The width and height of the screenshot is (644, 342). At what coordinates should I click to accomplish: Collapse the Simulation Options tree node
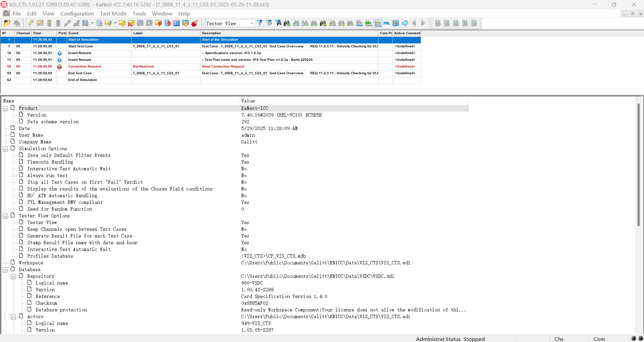click(5, 149)
